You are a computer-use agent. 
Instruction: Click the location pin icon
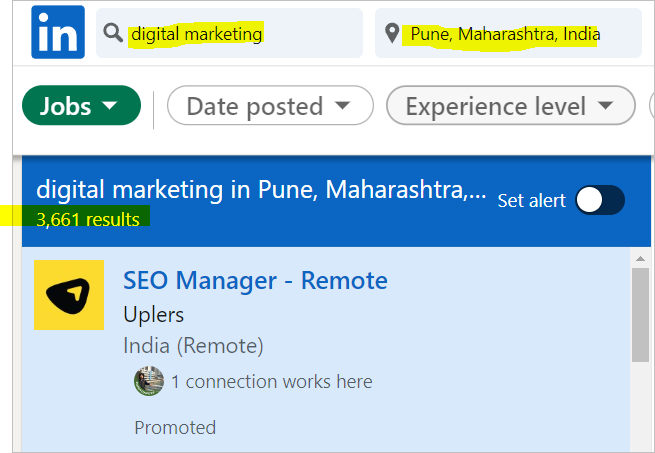pyautogui.click(x=392, y=33)
